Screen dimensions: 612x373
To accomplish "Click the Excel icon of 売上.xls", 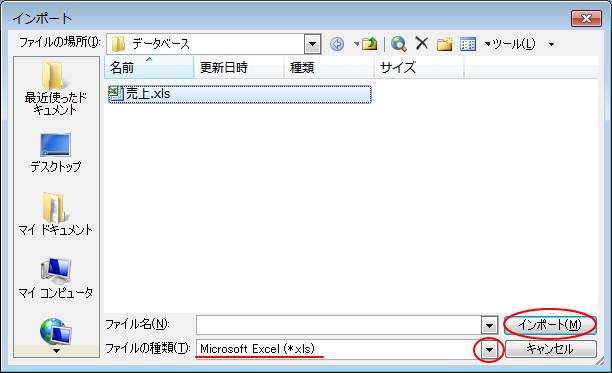I will coord(116,94).
